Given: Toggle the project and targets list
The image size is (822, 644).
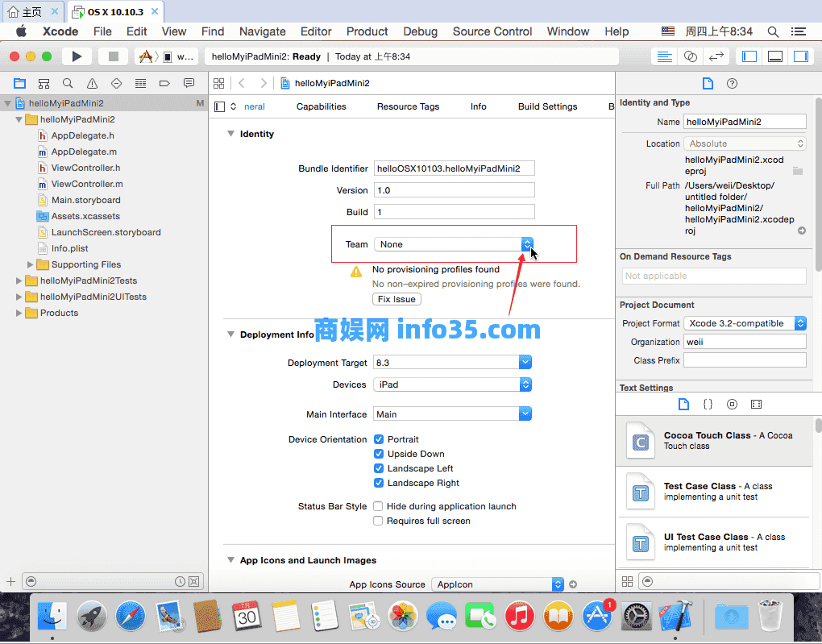Looking at the screenshot, I should click(x=220, y=107).
